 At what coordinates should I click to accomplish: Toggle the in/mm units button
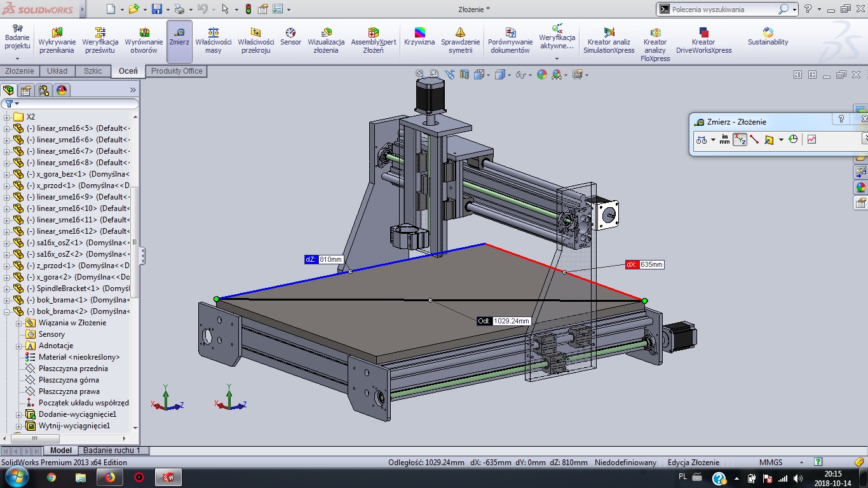click(x=724, y=140)
